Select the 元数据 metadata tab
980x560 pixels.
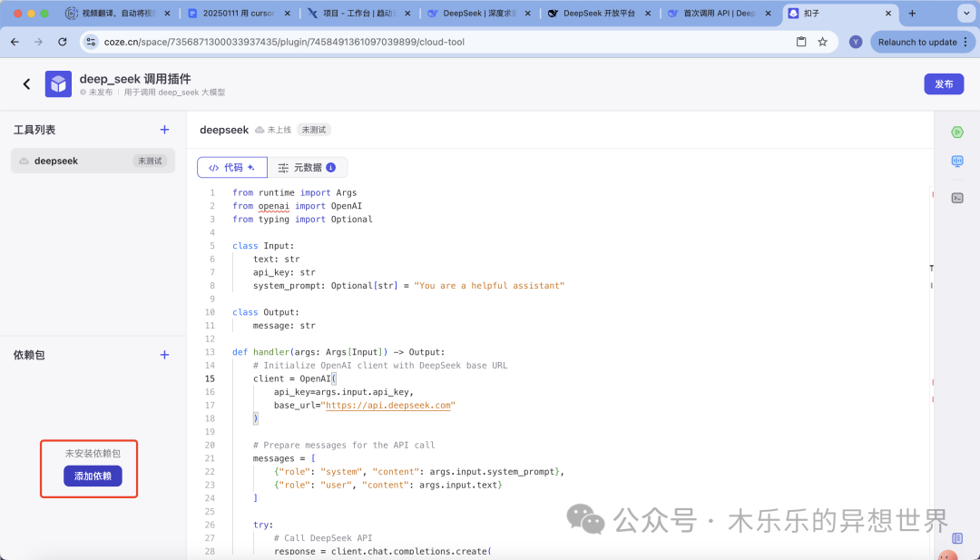[x=307, y=167]
